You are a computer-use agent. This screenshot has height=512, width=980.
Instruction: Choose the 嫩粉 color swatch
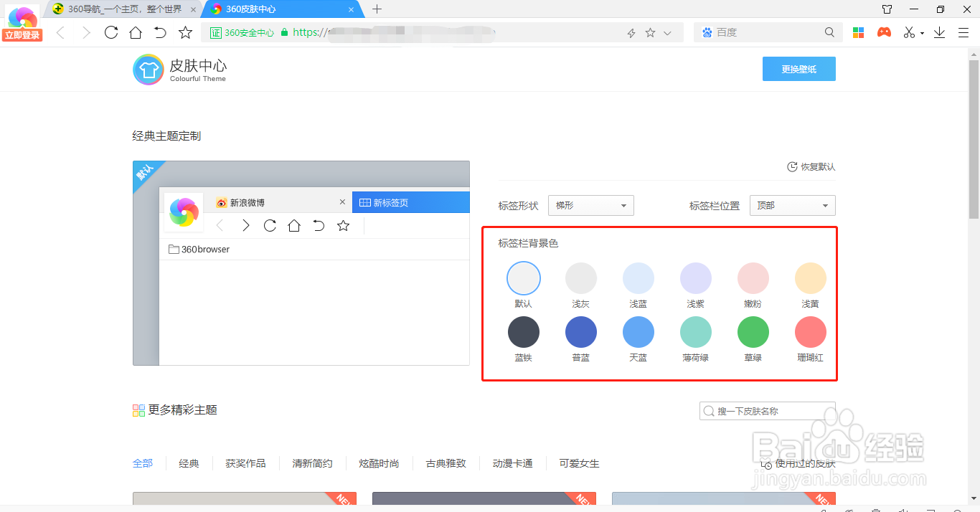coord(753,278)
